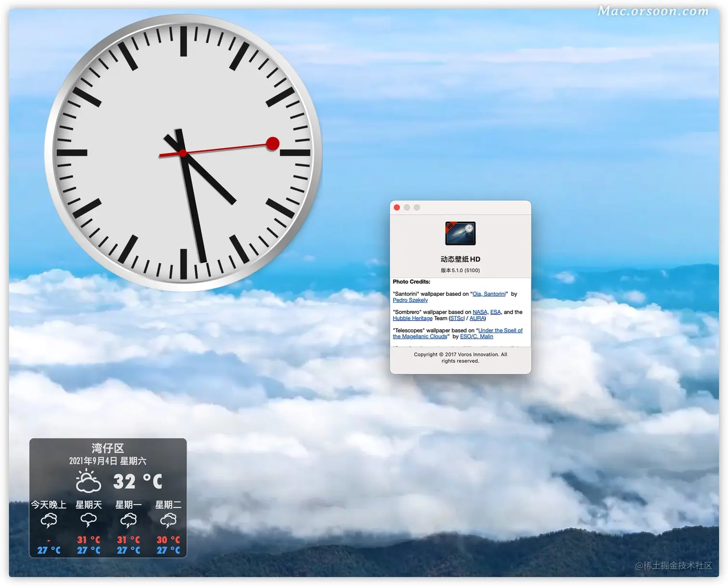Click the 湾仔区 location title in weather widget
Viewport: 728px width, 586px height.
(x=108, y=448)
